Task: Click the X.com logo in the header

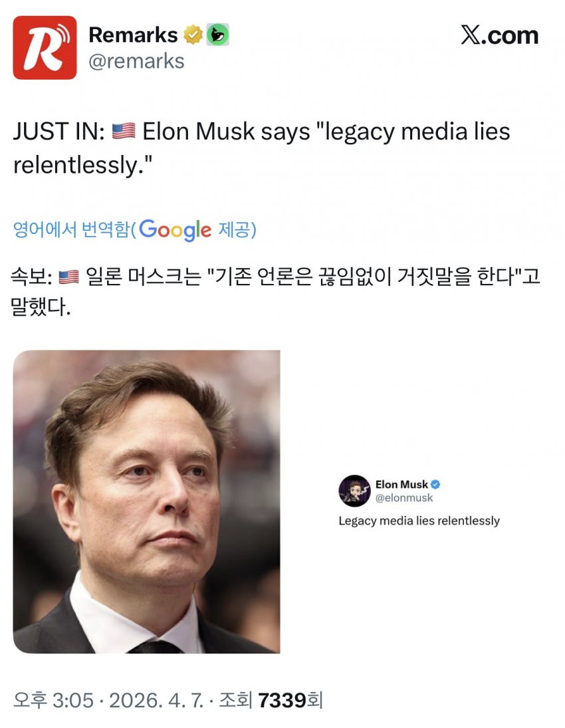Action: coord(500,35)
